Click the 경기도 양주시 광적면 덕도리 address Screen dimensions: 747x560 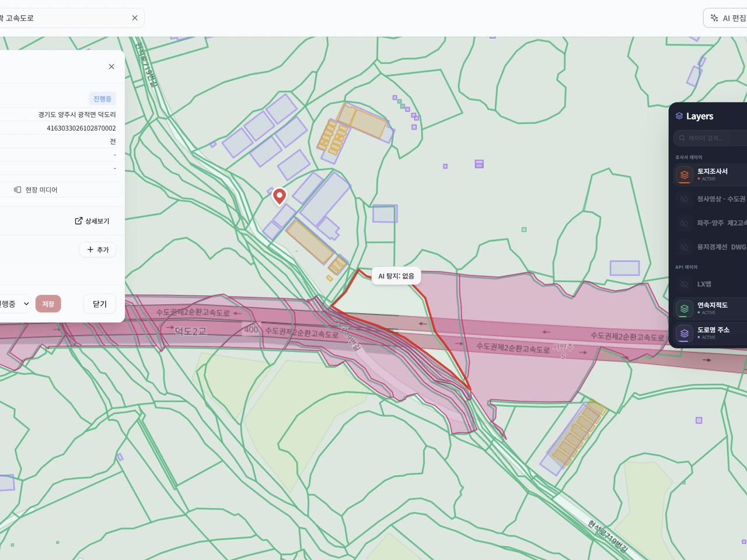coord(77,114)
